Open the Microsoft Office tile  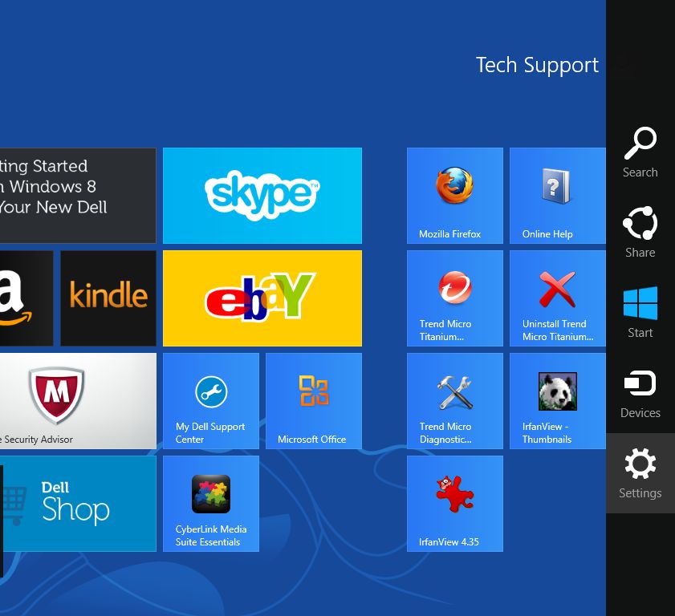313,401
